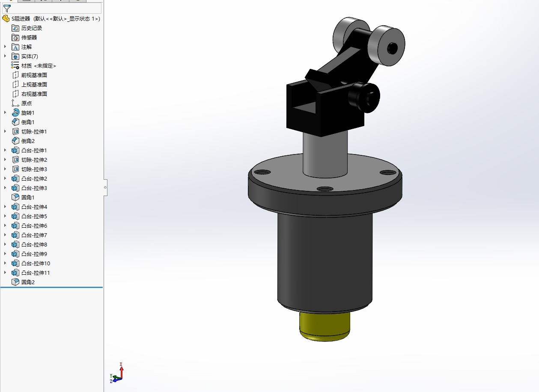
Task: Click the 凸台-拉伸1 boss-extrude icon
Action: tap(15, 150)
